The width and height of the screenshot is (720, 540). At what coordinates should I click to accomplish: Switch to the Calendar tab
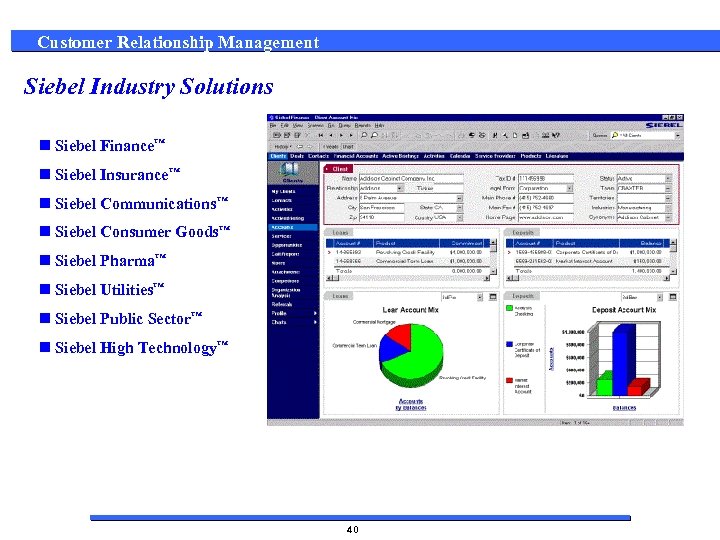pyautogui.click(x=460, y=156)
